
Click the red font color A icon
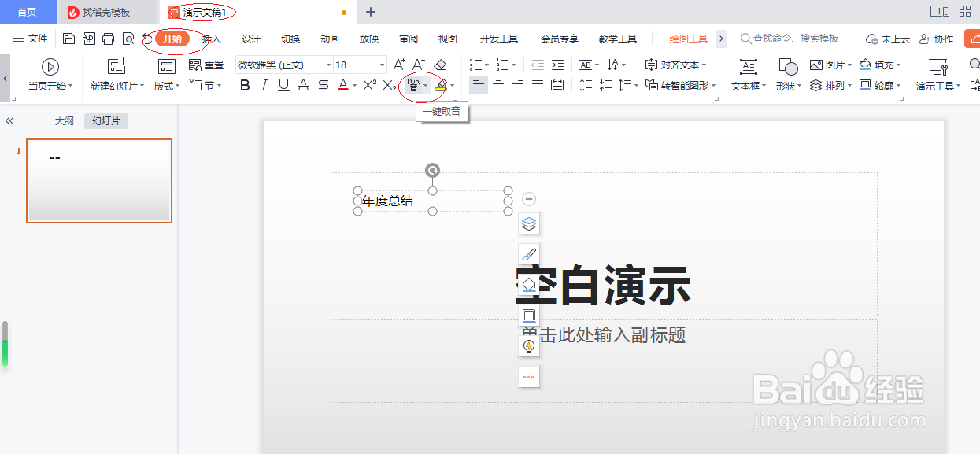coord(343,85)
